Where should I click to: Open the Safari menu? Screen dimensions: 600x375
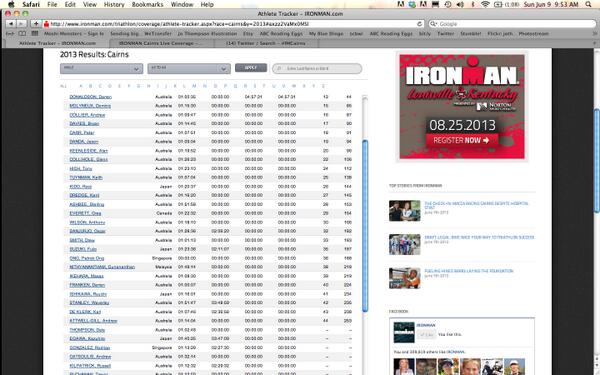[31, 4]
